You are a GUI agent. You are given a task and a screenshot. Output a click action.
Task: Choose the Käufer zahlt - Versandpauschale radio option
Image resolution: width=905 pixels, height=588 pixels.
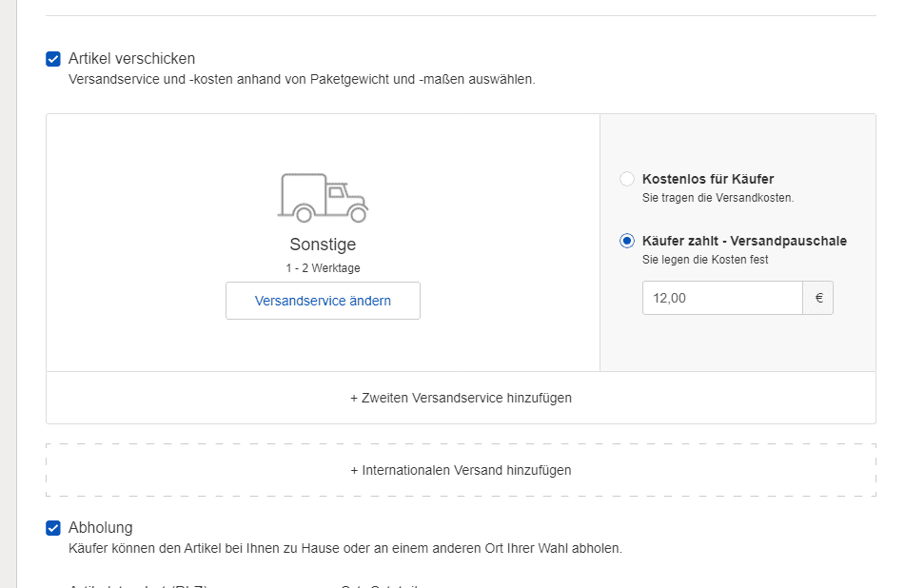click(x=627, y=241)
